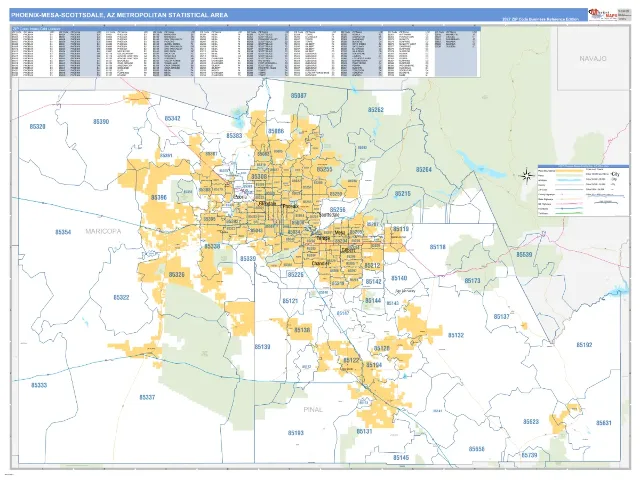Screen dimensions: 640x480
Task: Click ZIP code label 85118
Action: coord(438,247)
